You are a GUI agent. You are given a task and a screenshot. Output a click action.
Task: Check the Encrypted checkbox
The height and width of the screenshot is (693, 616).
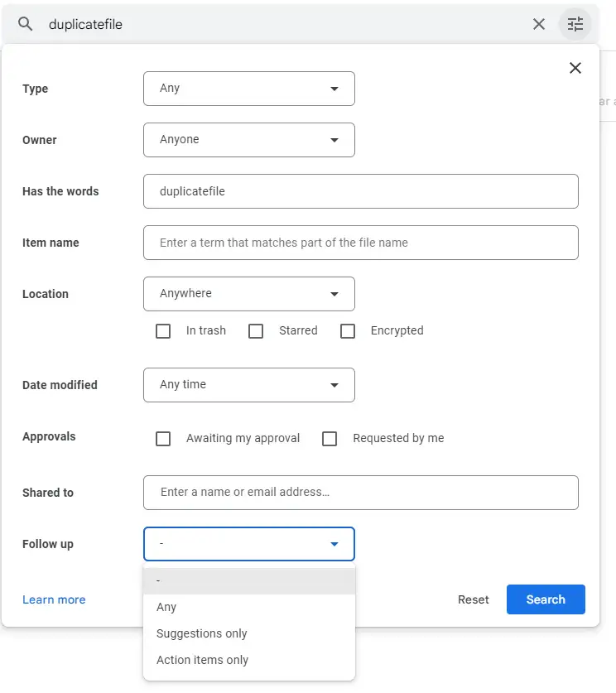[x=348, y=330]
